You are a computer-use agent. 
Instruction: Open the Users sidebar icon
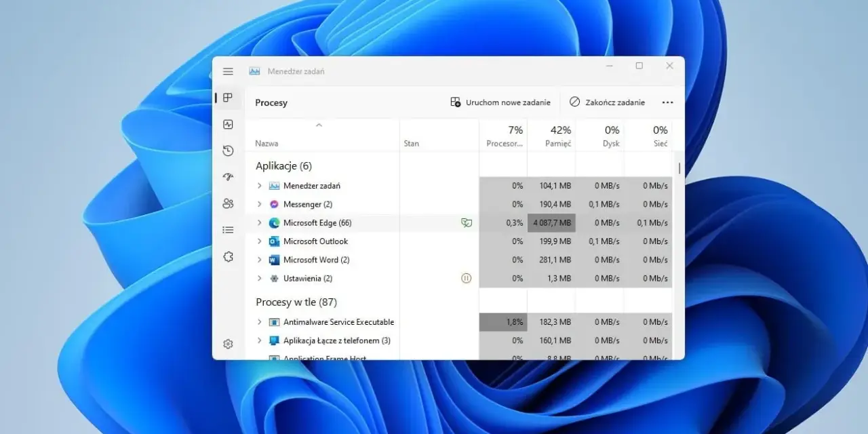228,203
